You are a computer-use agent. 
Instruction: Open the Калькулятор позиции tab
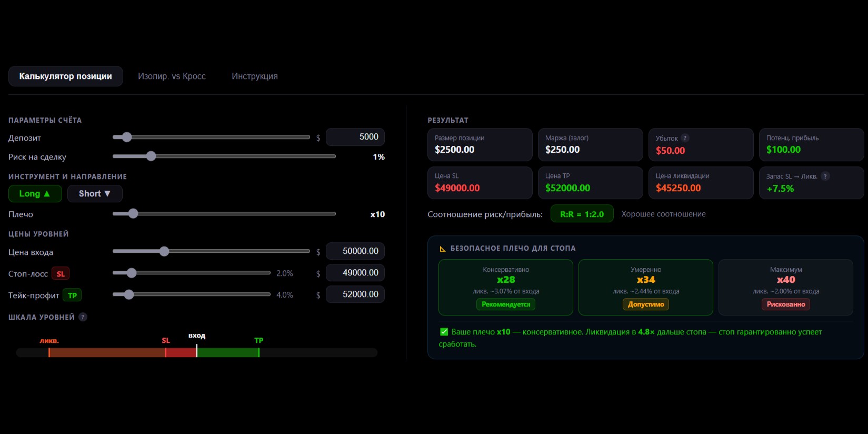(x=66, y=76)
